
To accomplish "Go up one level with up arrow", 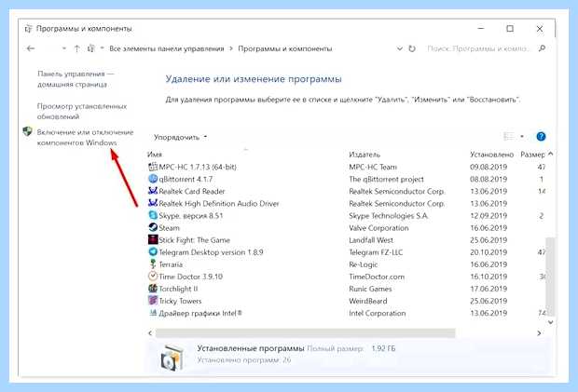I will pos(76,48).
